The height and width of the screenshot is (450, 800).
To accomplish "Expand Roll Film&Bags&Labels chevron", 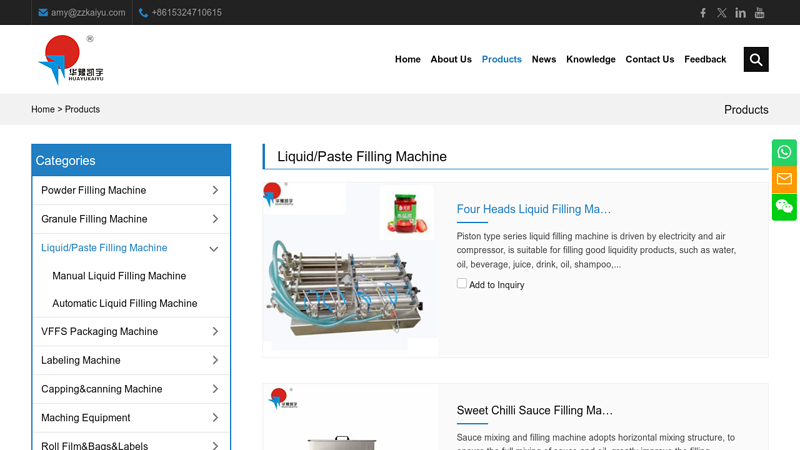I will (215, 445).
